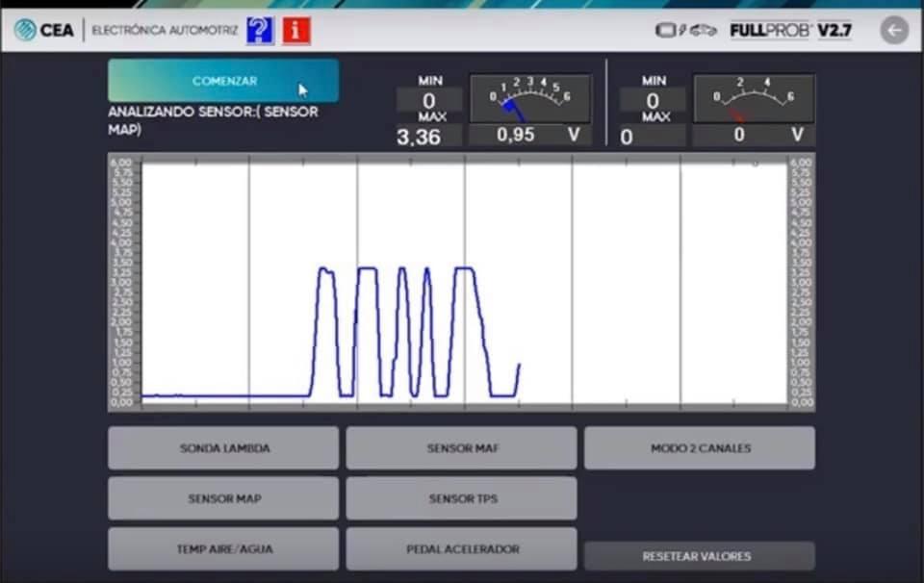The image size is (924, 583).
Task: Click the second channel voltmeter gauge
Action: (754, 98)
